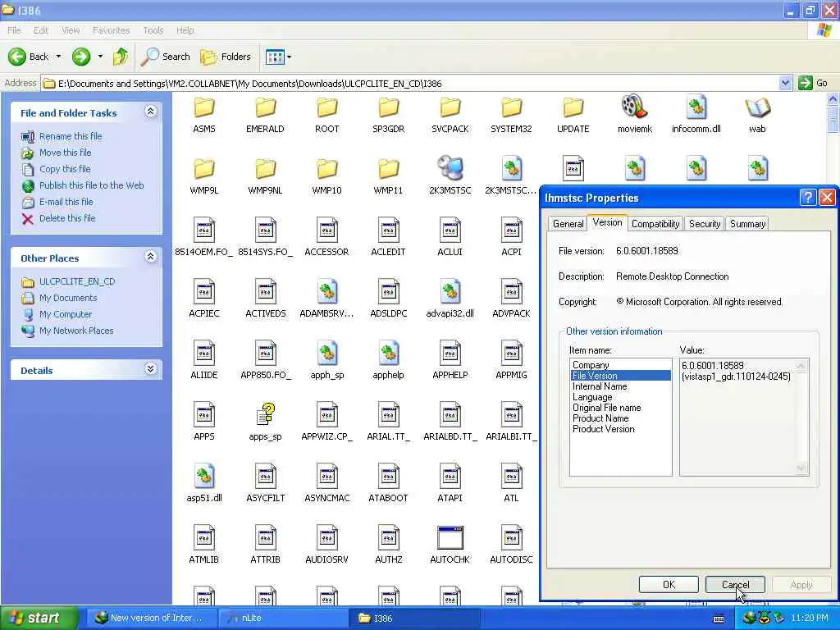Select the ARIAL.TT_ file icon
This screenshot has height=630, width=840.
388,414
